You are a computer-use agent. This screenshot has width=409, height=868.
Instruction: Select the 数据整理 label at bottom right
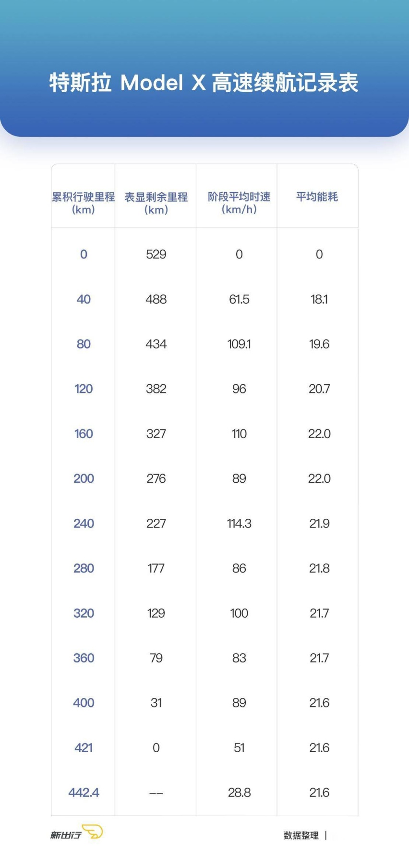(301, 835)
